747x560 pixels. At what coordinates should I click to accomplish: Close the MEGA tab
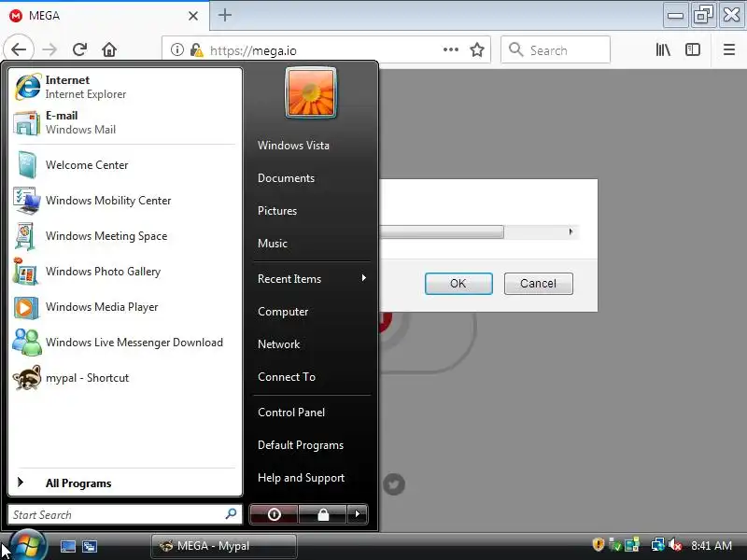[193, 16]
